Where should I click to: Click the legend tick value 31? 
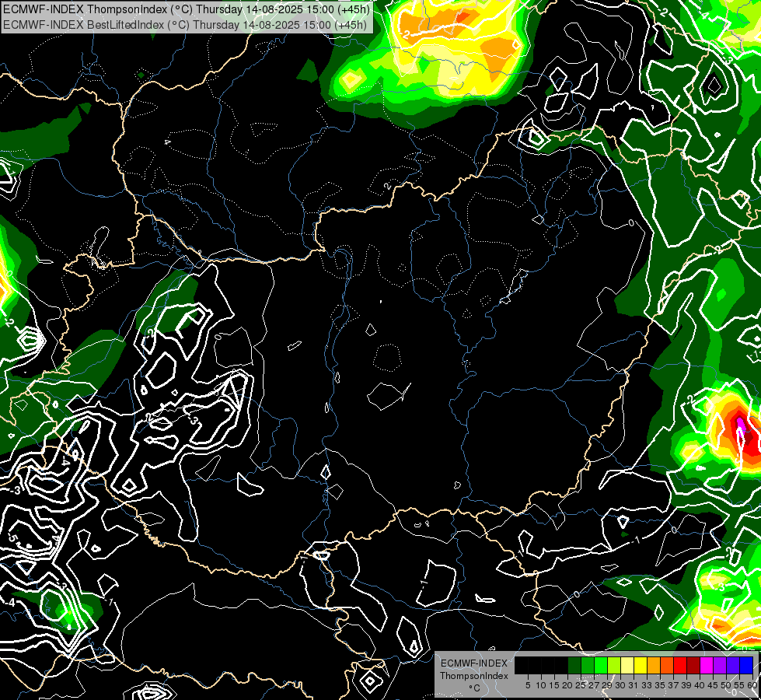pos(634,685)
